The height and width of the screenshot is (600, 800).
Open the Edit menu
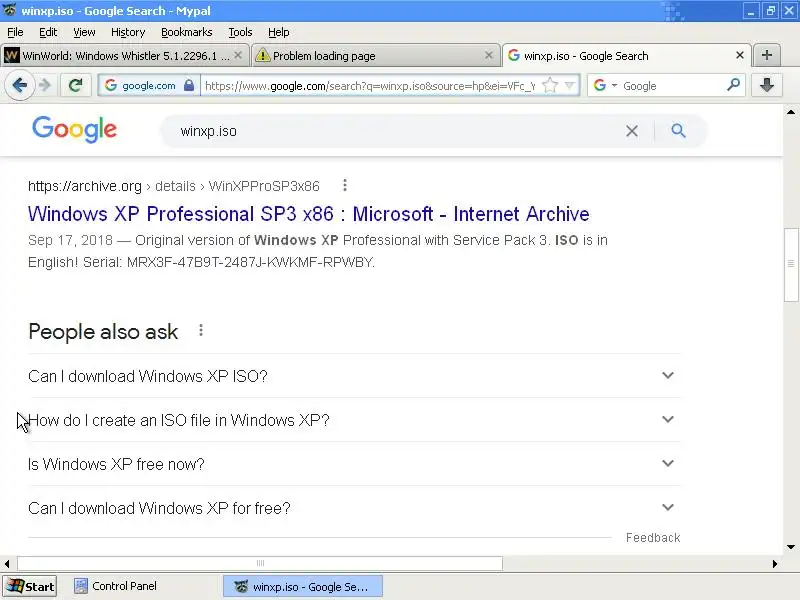pos(48,32)
